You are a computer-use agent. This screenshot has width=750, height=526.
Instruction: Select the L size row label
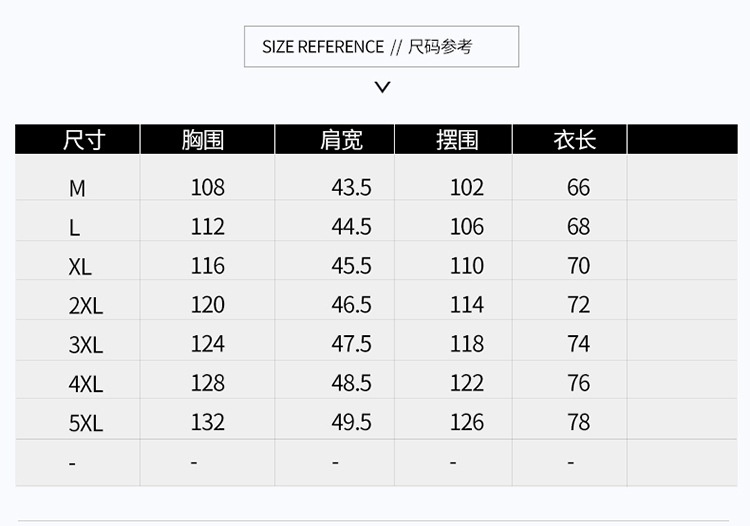coord(75,228)
